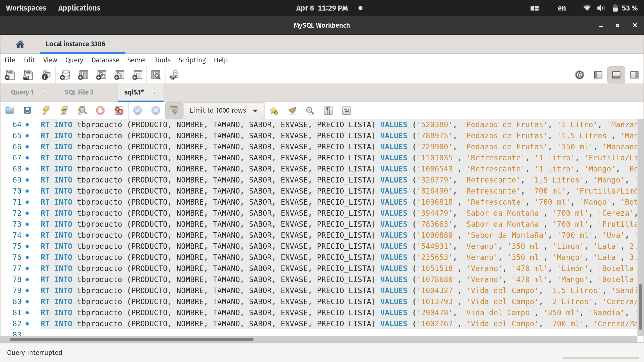This screenshot has width=644, height=362.
Task: Switch to the SQL File 3 tab
Action: 78,92
